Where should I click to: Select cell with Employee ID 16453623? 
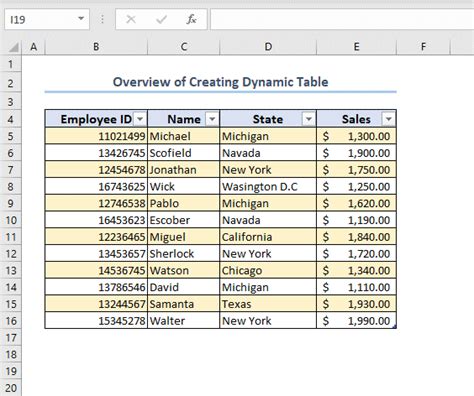(96, 220)
